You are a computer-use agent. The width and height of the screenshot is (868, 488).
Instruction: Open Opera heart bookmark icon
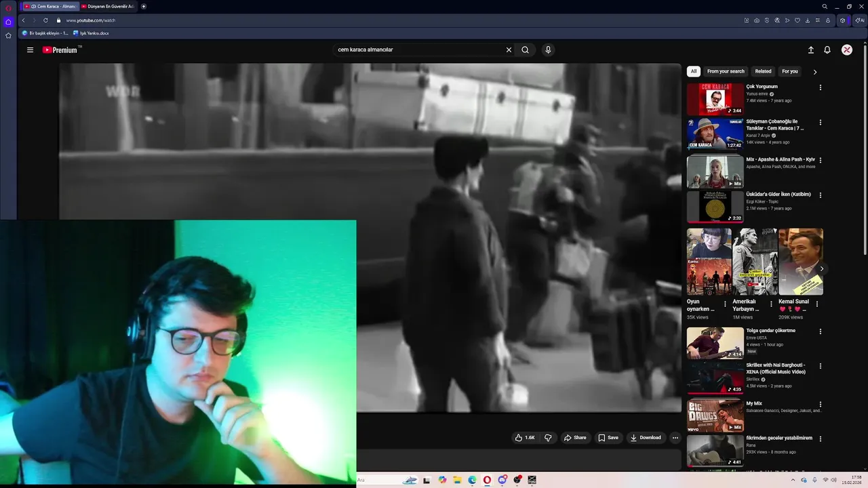pyautogui.click(x=797, y=20)
